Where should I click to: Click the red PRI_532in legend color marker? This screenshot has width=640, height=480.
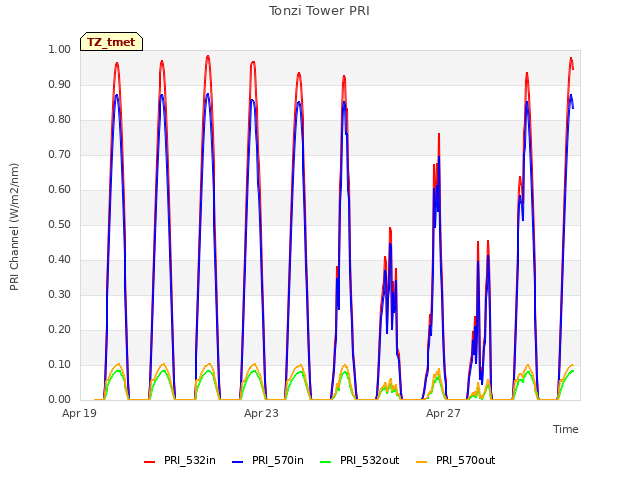tap(149, 462)
